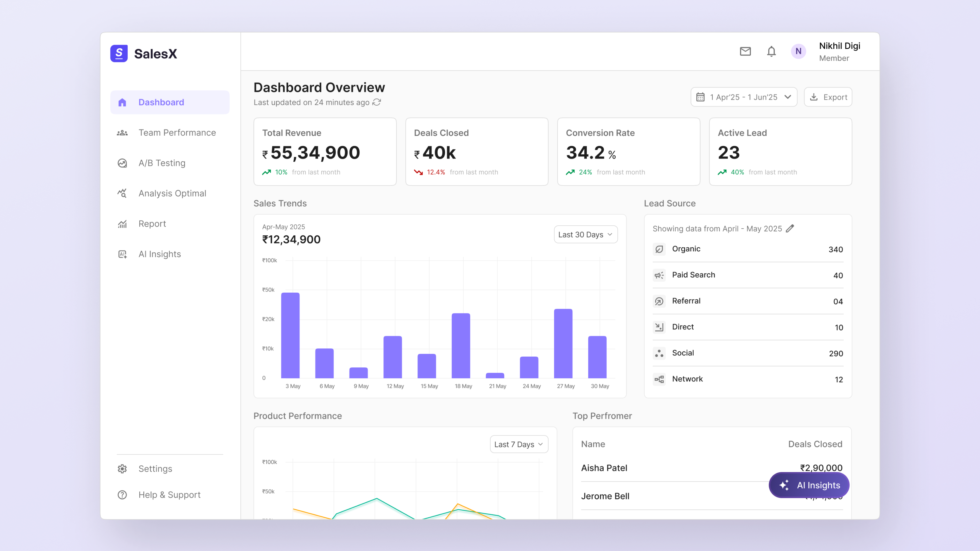The width and height of the screenshot is (980, 551).
Task: Click Nikhil Digi's avatar circle
Action: [798, 51]
